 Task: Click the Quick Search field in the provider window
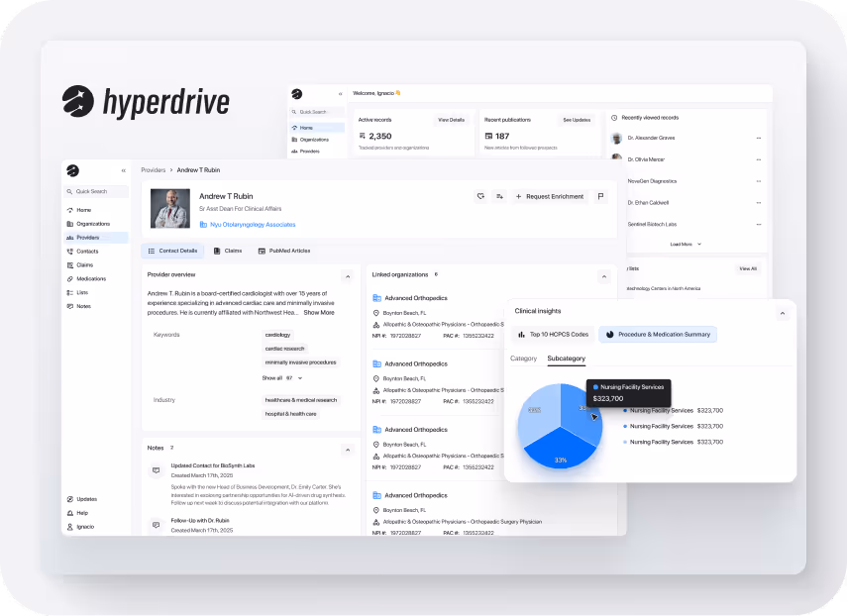click(x=97, y=191)
